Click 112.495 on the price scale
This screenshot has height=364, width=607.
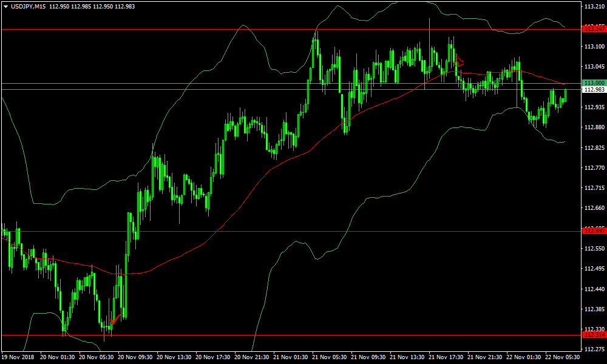[594, 269]
